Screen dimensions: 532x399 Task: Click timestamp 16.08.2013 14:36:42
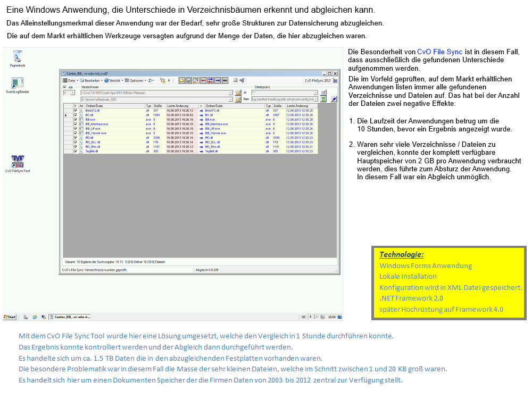tap(180, 115)
